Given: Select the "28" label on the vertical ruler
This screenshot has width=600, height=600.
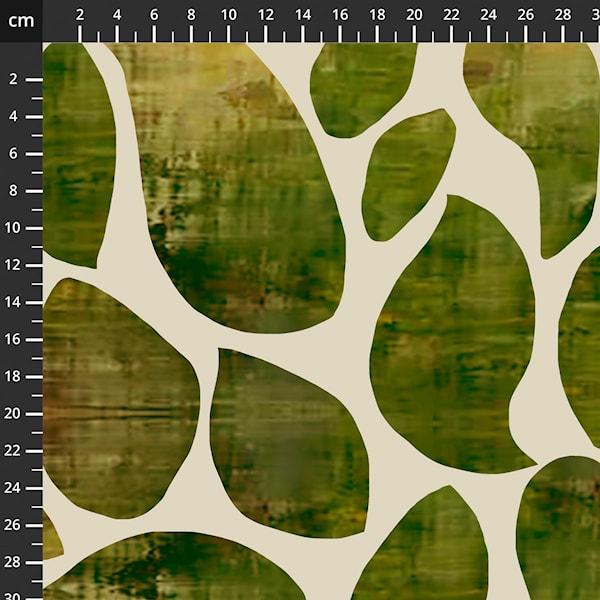Looking at the screenshot, I should 12,562.
